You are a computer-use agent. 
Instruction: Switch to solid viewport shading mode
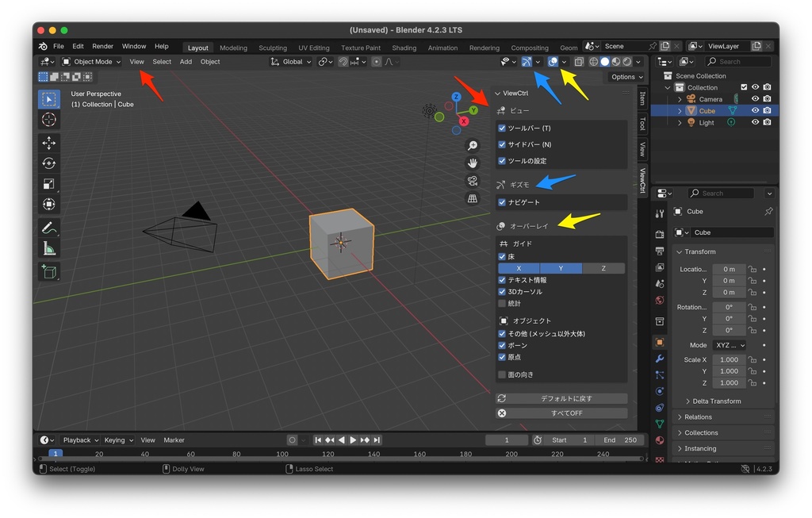pyautogui.click(x=604, y=61)
